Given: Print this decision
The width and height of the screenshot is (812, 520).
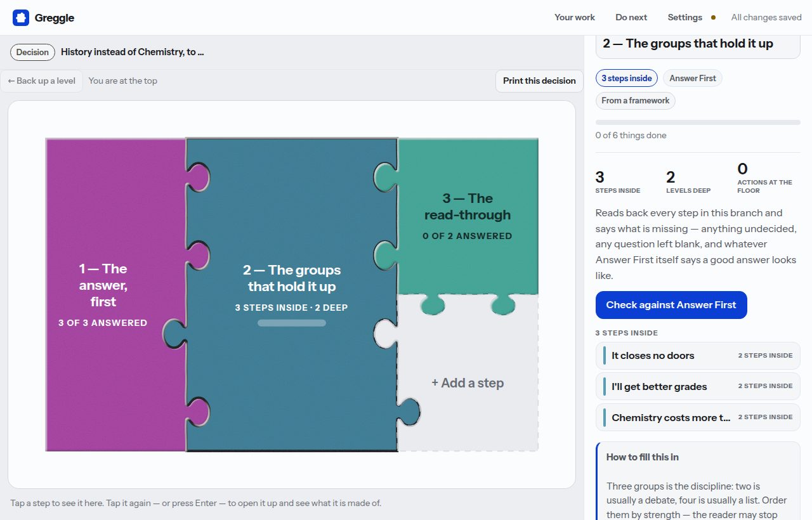Looking at the screenshot, I should pyautogui.click(x=539, y=81).
